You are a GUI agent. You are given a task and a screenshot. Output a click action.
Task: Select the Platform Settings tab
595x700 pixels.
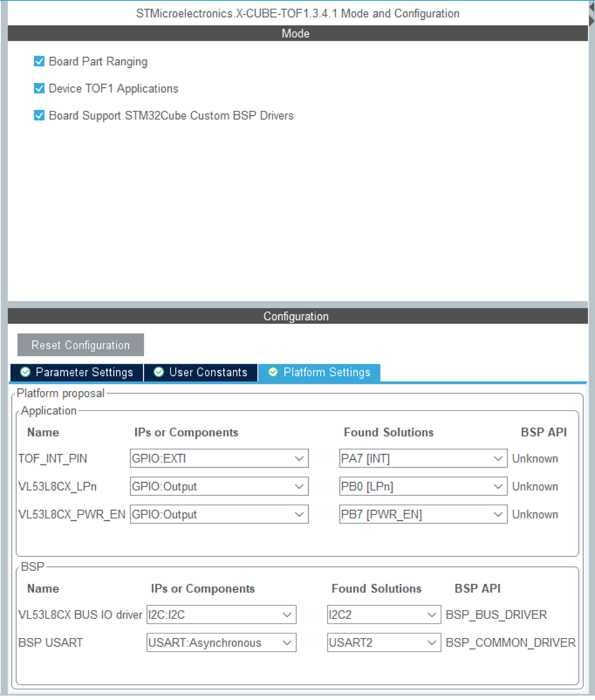(319, 372)
